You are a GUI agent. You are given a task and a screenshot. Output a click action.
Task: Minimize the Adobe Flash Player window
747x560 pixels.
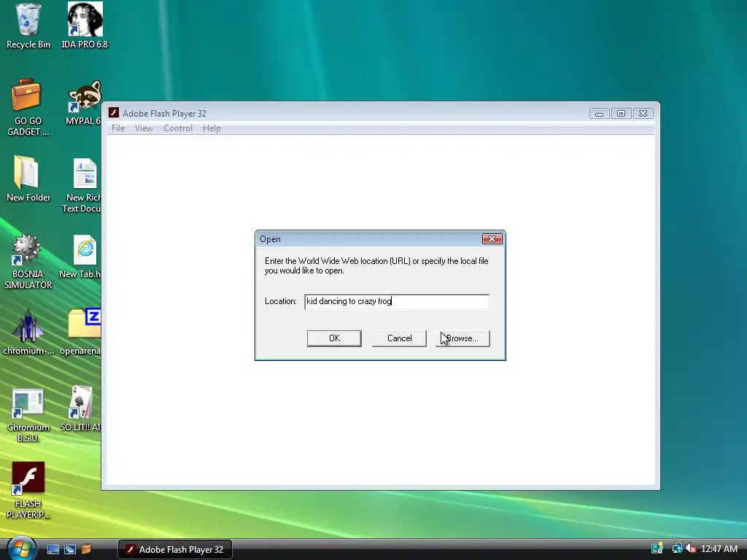(x=600, y=113)
